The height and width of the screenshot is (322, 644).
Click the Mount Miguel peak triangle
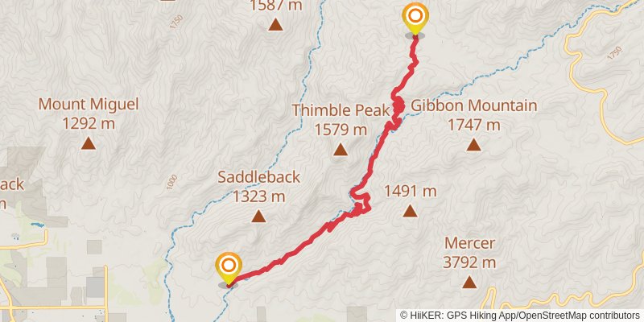[x=88, y=143]
